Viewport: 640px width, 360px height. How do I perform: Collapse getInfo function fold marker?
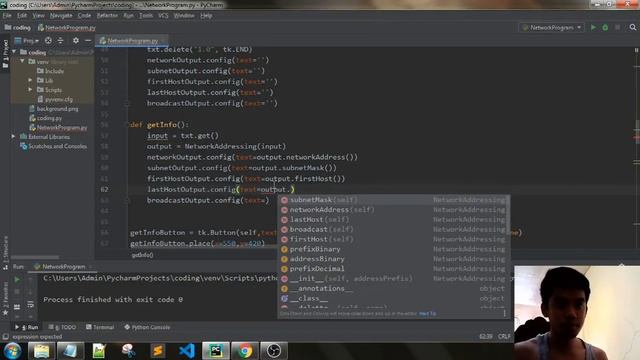[127, 125]
